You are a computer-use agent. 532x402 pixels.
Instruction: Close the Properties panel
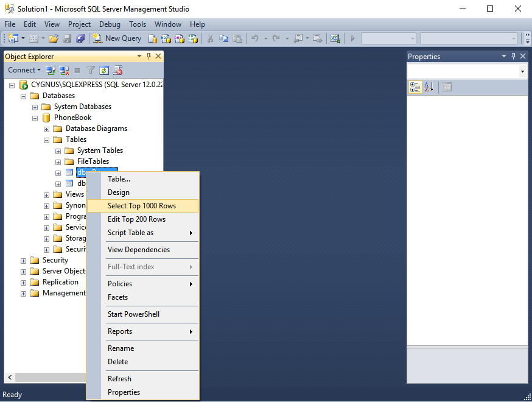pyautogui.click(x=523, y=56)
